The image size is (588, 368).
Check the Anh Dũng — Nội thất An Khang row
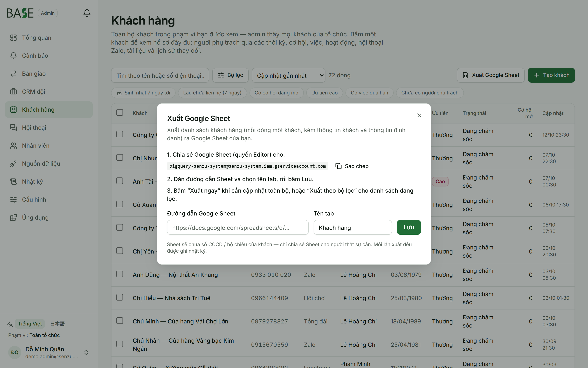[x=120, y=274]
